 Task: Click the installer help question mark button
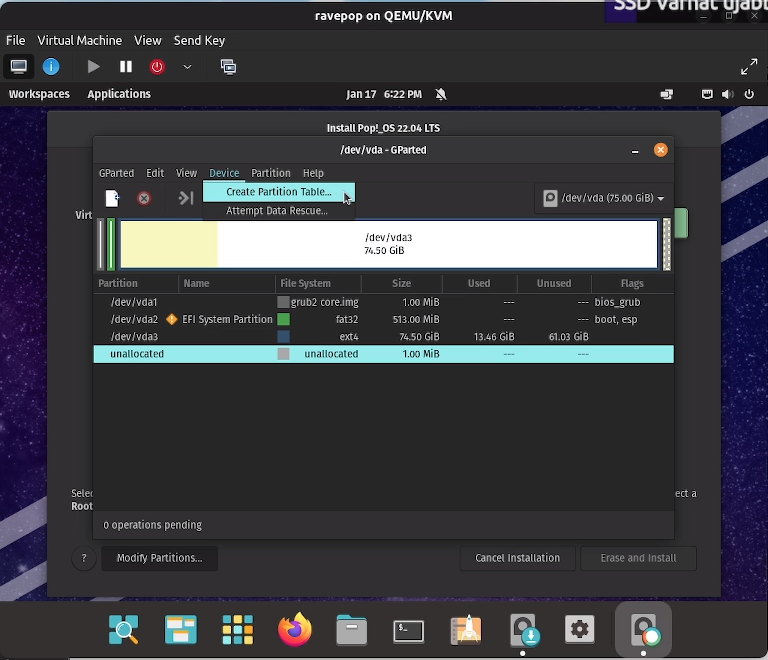click(84, 558)
